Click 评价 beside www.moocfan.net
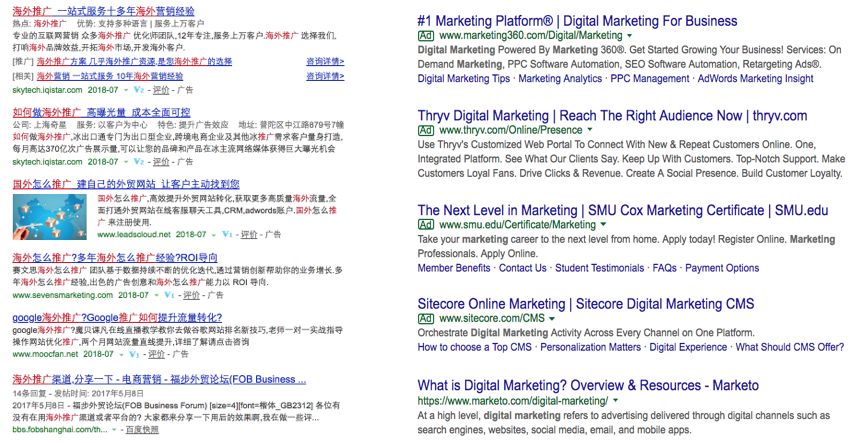854x443 pixels. click(156, 354)
